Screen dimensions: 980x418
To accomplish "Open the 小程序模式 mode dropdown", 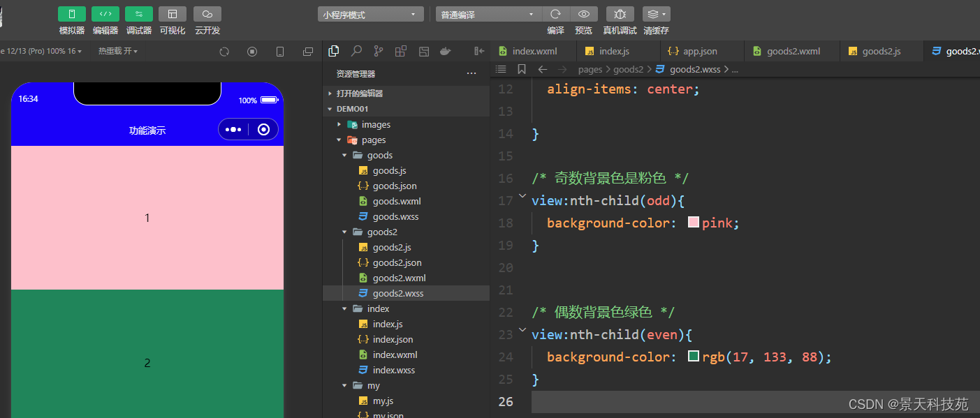I will click(x=370, y=14).
